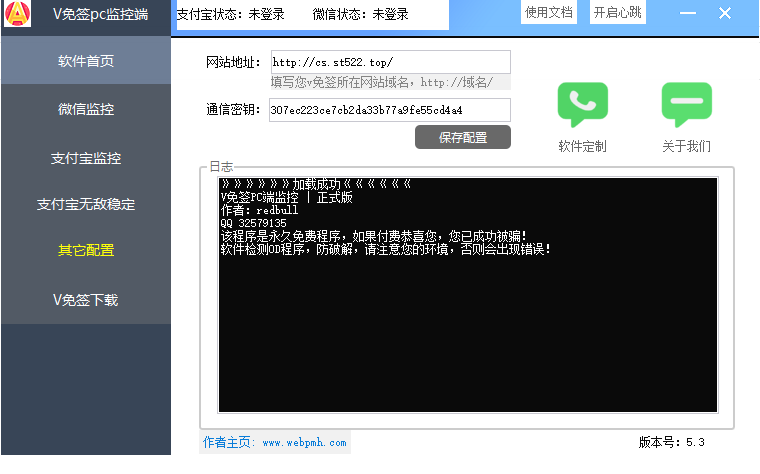Viewport: 760px width, 474px height.
Task: Click the 网站地址: label
Action: click(233, 63)
